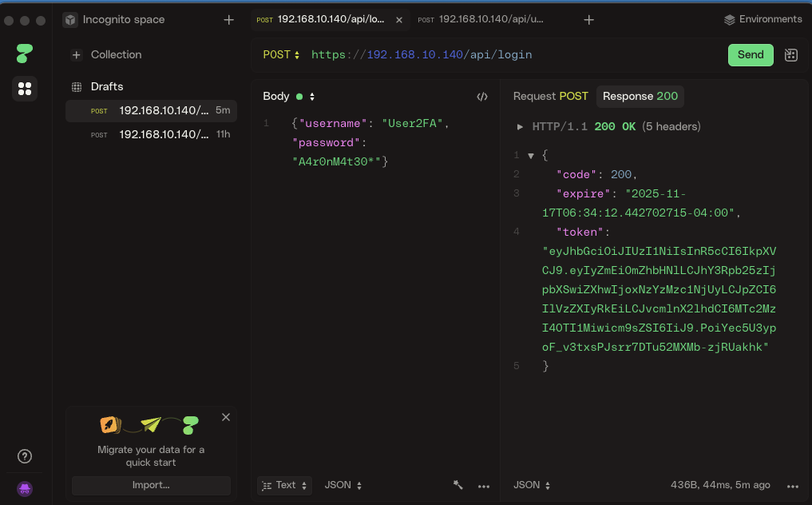812x505 pixels.
Task: Click the request URL input field
Action: coord(511,55)
